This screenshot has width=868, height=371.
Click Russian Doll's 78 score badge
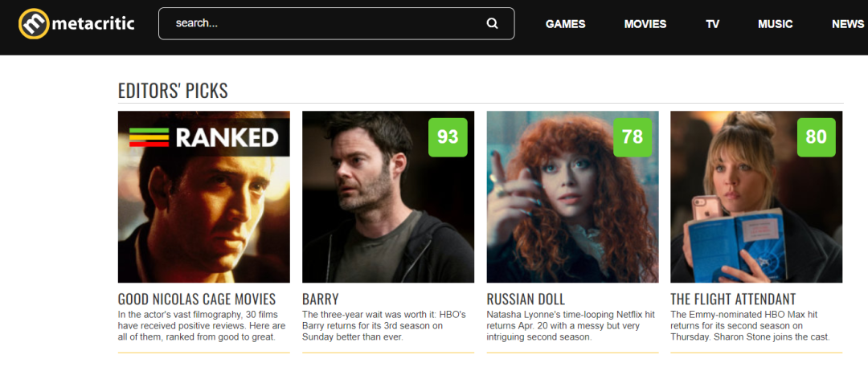pyautogui.click(x=633, y=137)
